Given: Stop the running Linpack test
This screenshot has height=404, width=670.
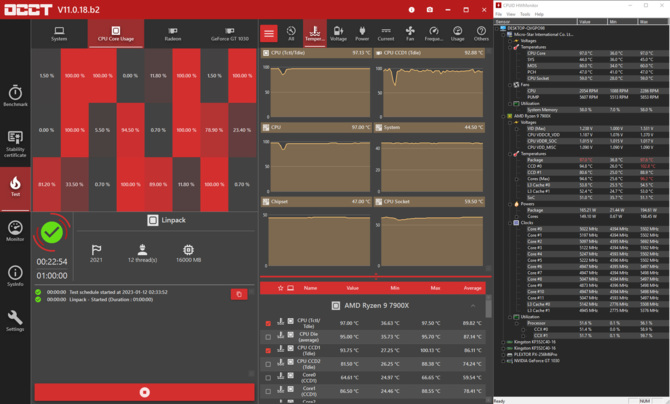Looking at the screenshot, I should coord(144,392).
